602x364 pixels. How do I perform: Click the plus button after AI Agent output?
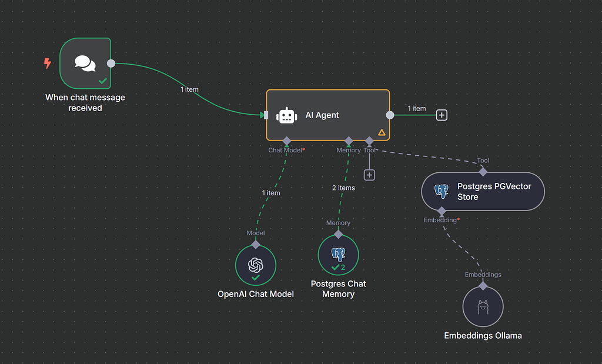tap(441, 115)
